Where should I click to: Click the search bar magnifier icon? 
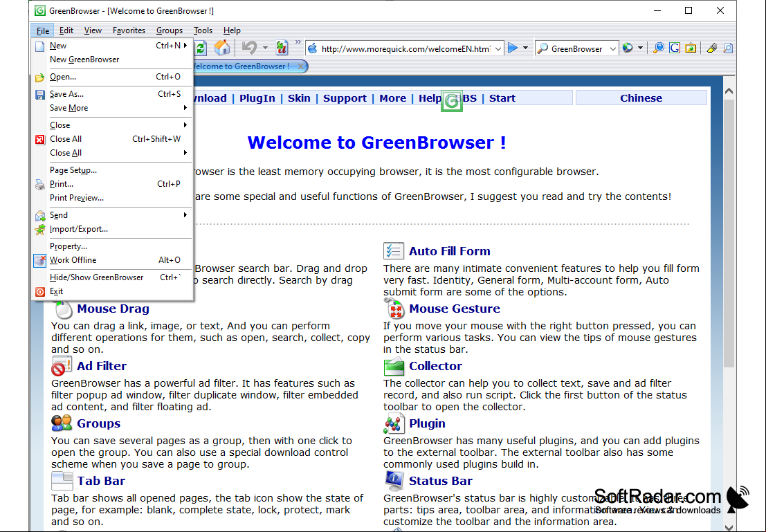(542, 48)
